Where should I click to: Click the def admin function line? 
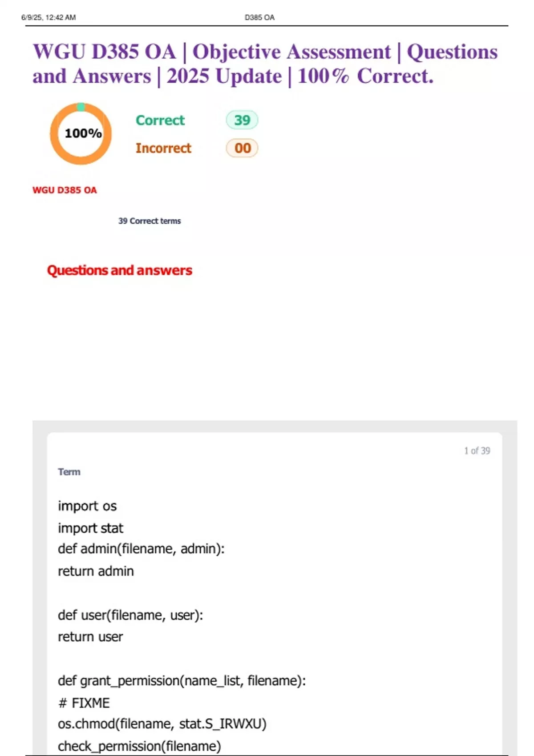(141, 549)
